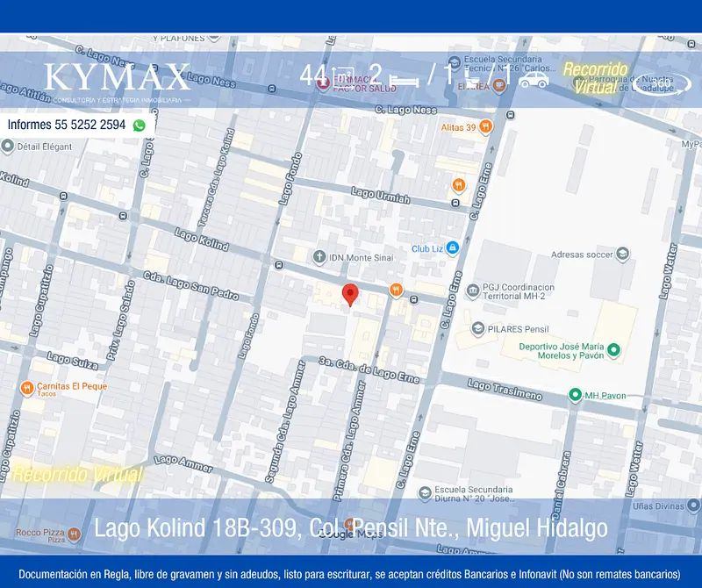
Task: Click the Club Liz shopping icon
Action: (x=453, y=248)
